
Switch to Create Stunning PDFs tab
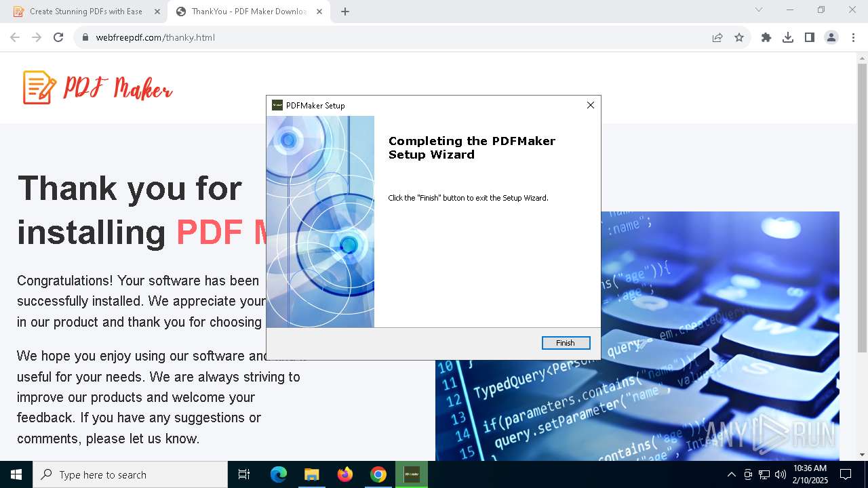[85, 12]
